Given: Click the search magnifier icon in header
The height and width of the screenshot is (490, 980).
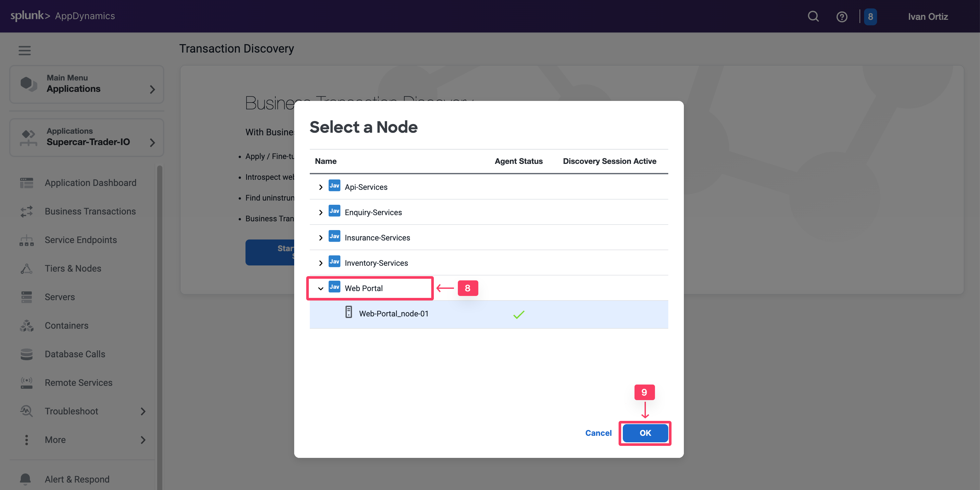Looking at the screenshot, I should 813,16.
